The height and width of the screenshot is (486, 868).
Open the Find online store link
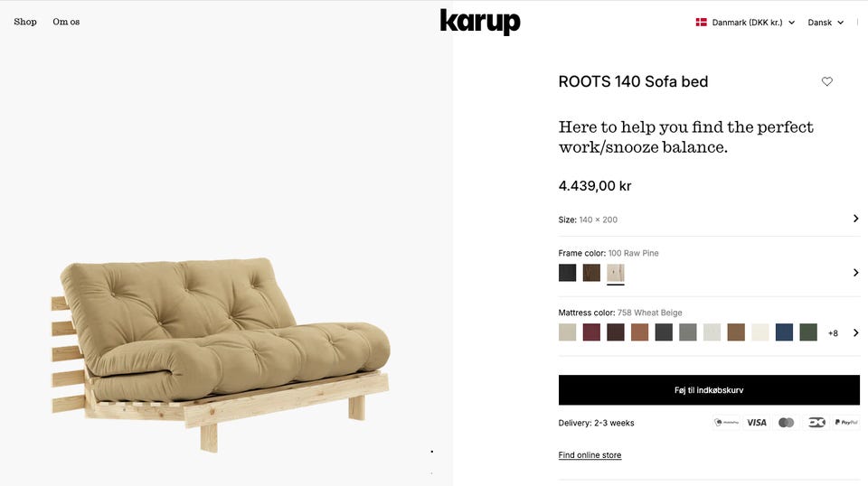coord(590,455)
